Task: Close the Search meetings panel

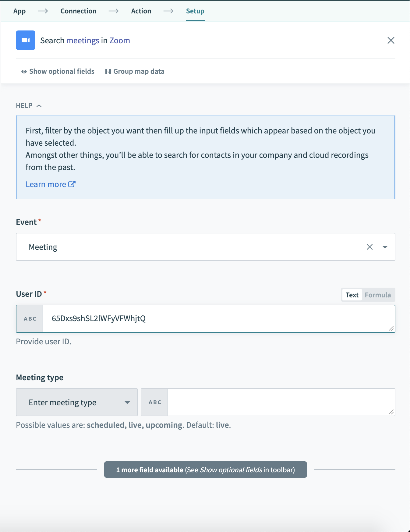Action: (x=391, y=40)
